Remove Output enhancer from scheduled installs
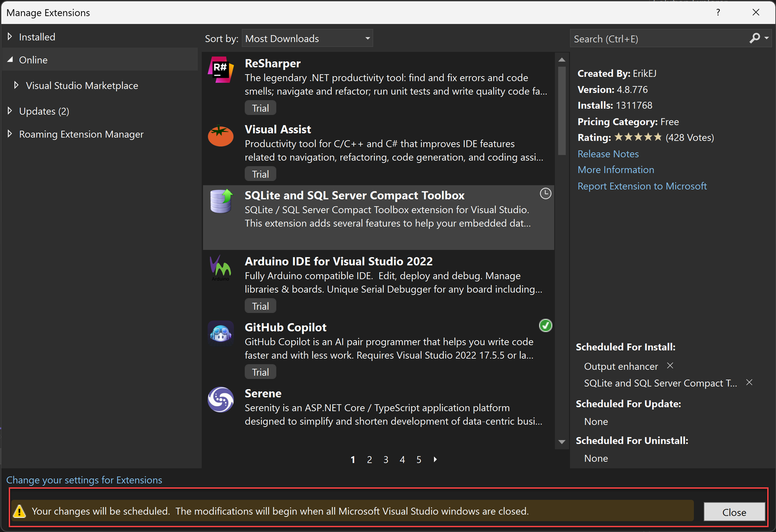The height and width of the screenshot is (532, 776). (670, 366)
